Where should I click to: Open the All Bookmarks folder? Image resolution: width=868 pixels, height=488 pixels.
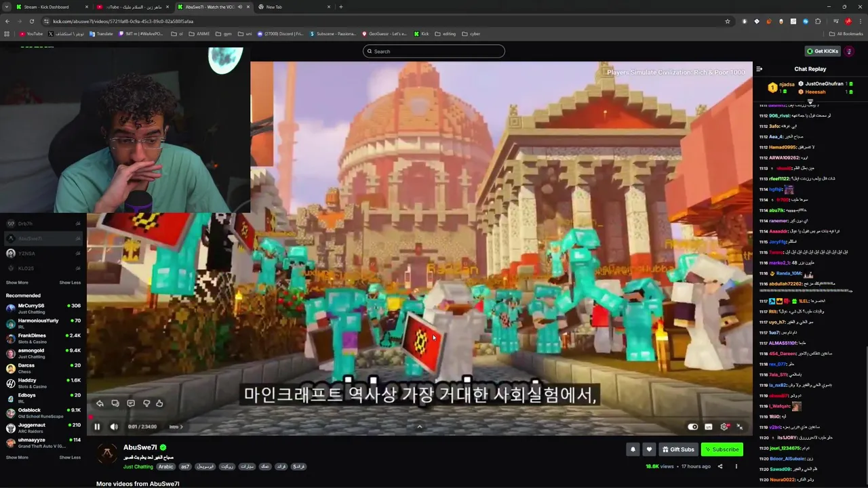point(846,34)
